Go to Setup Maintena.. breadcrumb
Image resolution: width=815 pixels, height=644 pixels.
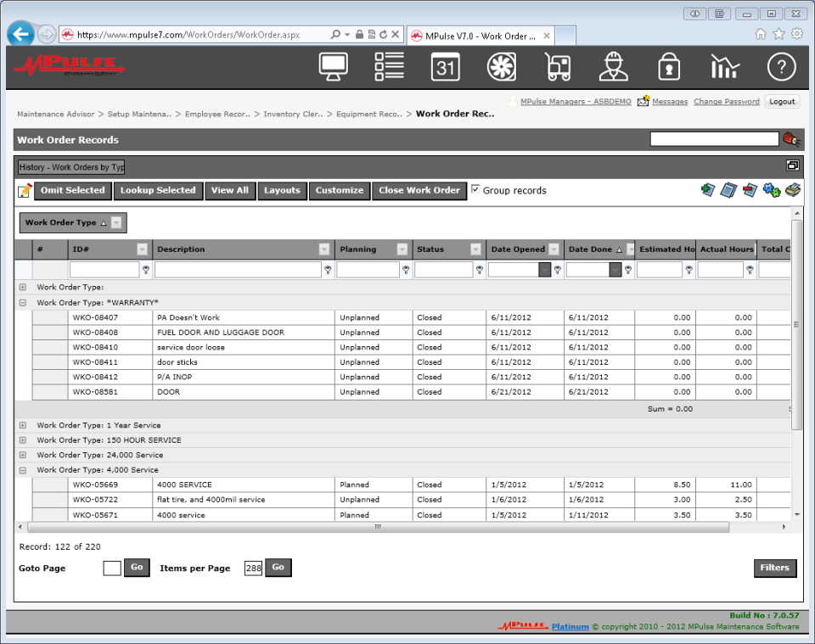point(139,114)
